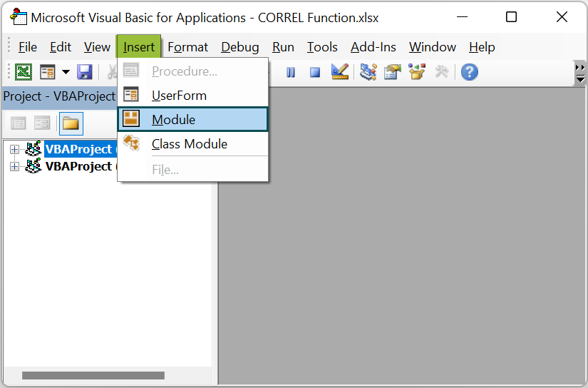Screen dimensions: 588x388
Task: Open the Format menu
Action: [x=187, y=47]
